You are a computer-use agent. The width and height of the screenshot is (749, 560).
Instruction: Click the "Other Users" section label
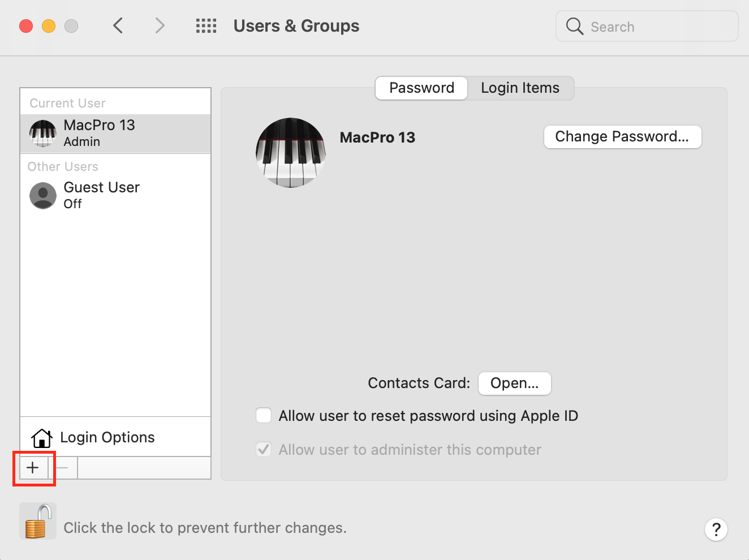pos(63,167)
